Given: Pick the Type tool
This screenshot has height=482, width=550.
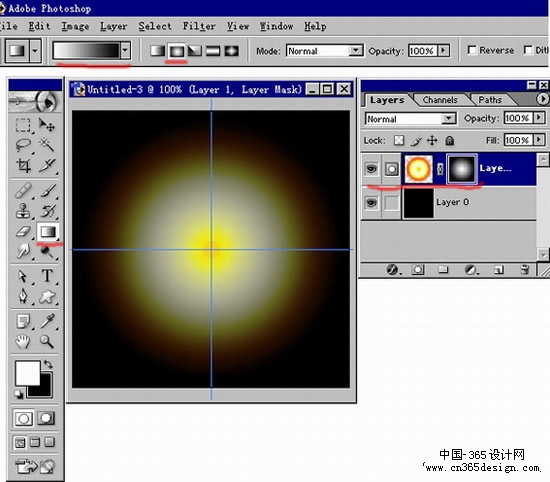Looking at the screenshot, I should click(x=47, y=276).
